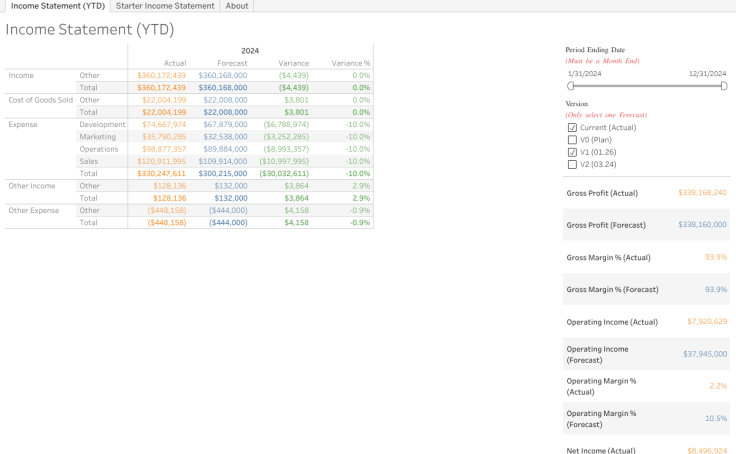Select the Income Statement (YTD) tab
This screenshot has height=454, width=736.
57,6
